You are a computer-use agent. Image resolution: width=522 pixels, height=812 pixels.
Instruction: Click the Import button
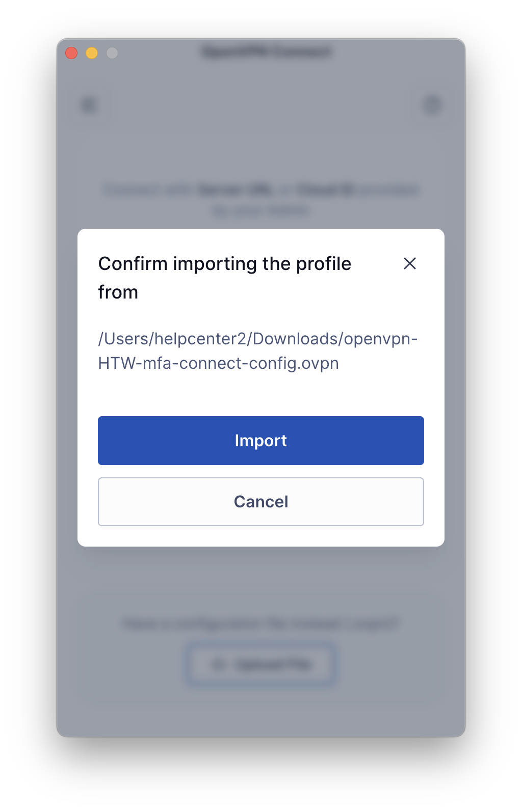(261, 441)
